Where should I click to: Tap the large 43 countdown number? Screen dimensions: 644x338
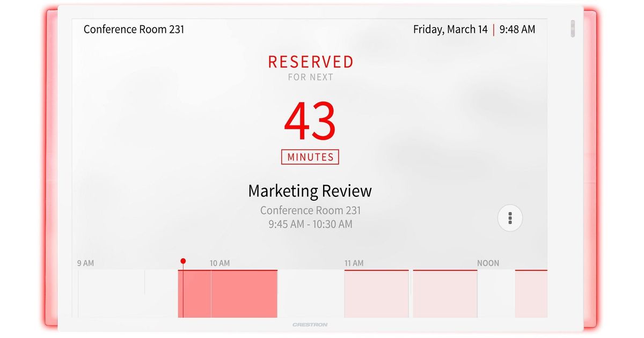pos(310,122)
